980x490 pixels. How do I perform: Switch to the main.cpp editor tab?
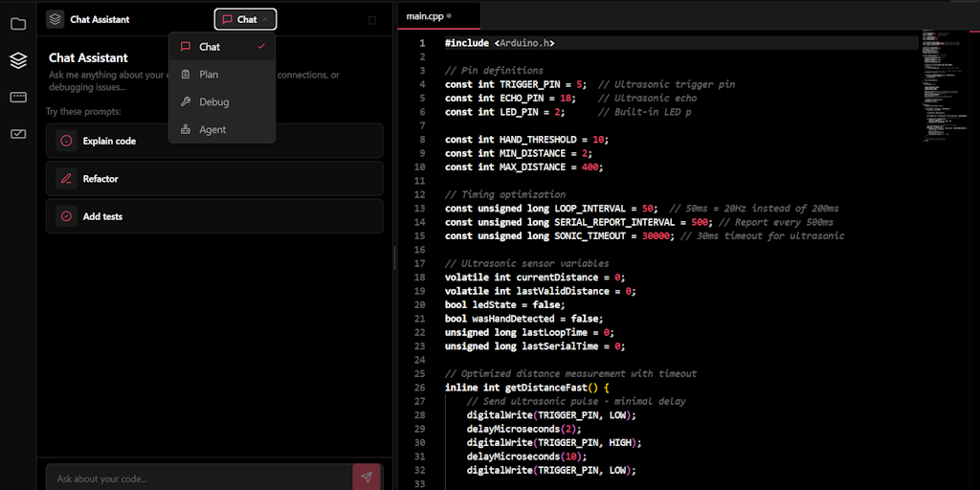(426, 16)
